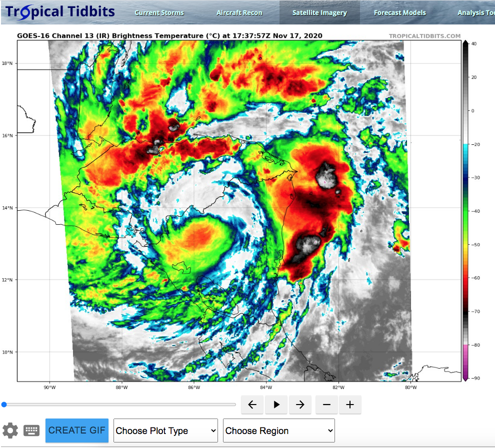Screen dimensions: 495x448
Task: Open the Analysis Tools menu
Action: pyautogui.click(x=475, y=13)
